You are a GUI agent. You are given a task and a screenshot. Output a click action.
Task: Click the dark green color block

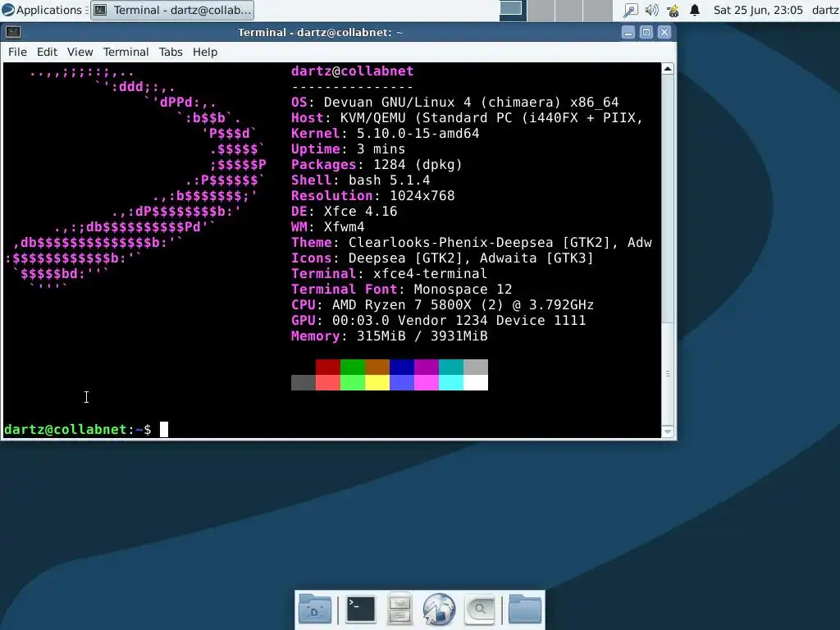coord(353,367)
